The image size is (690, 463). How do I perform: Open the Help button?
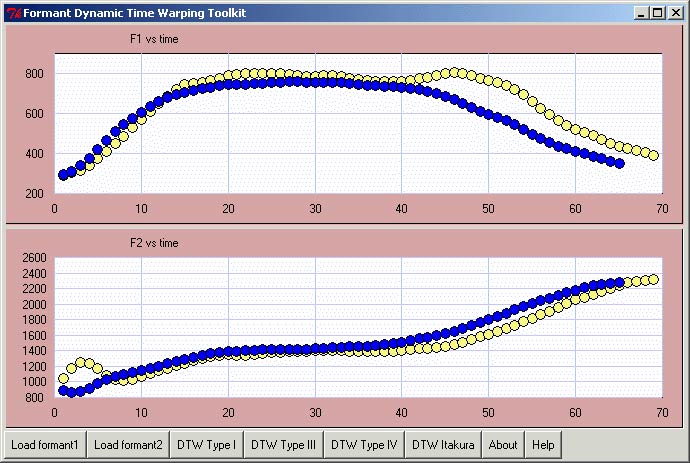pos(543,445)
